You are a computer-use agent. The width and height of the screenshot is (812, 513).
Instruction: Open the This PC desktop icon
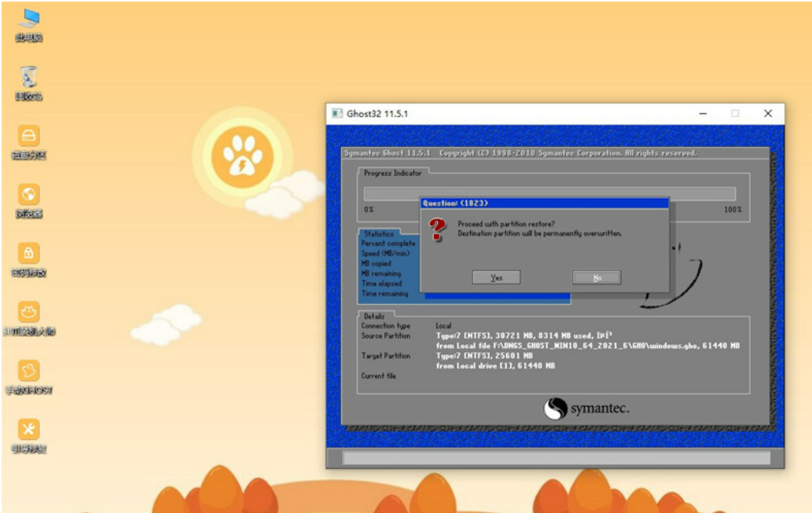pos(28,19)
